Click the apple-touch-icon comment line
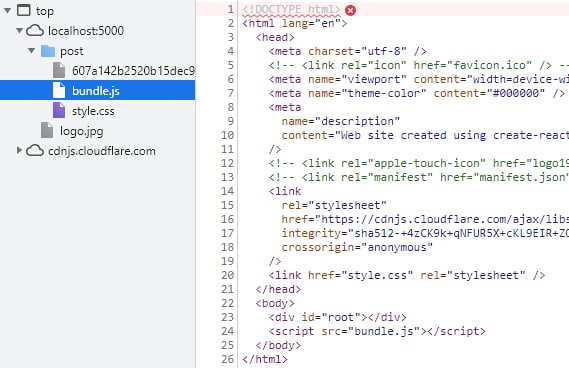The width and height of the screenshot is (569, 368). pos(419,163)
